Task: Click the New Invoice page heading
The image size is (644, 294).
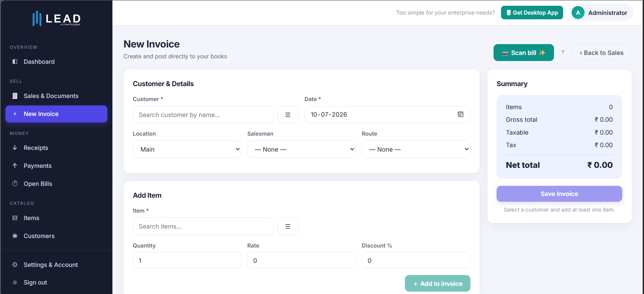Action: 151,44
